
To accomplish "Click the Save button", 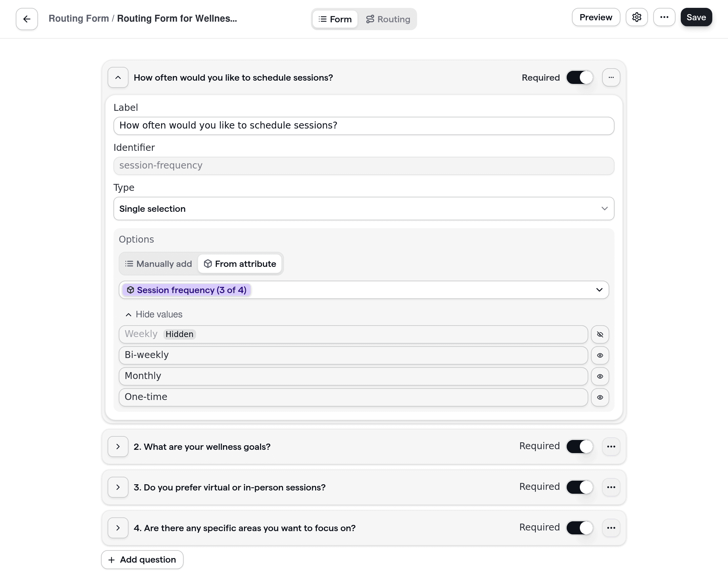I will (696, 17).
